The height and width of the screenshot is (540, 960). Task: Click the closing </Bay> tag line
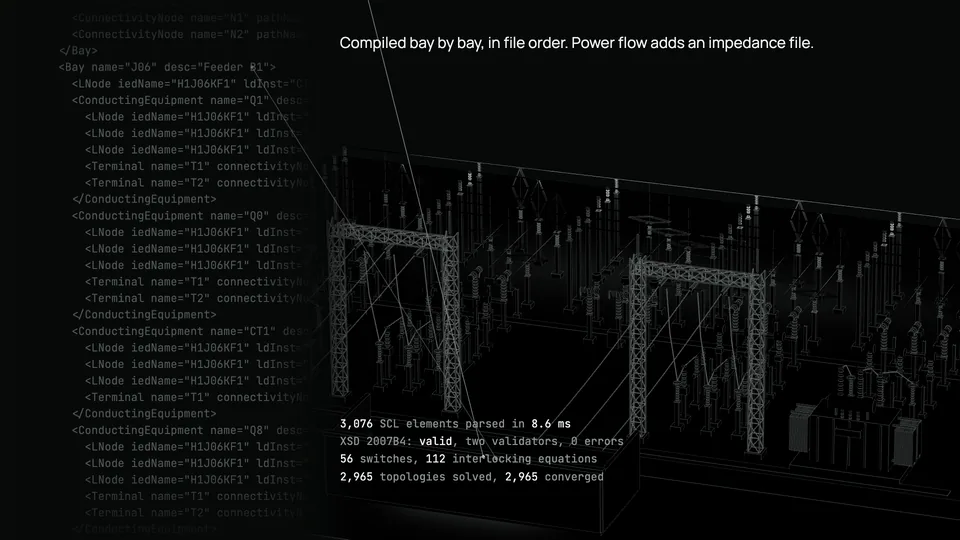[78, 51]
